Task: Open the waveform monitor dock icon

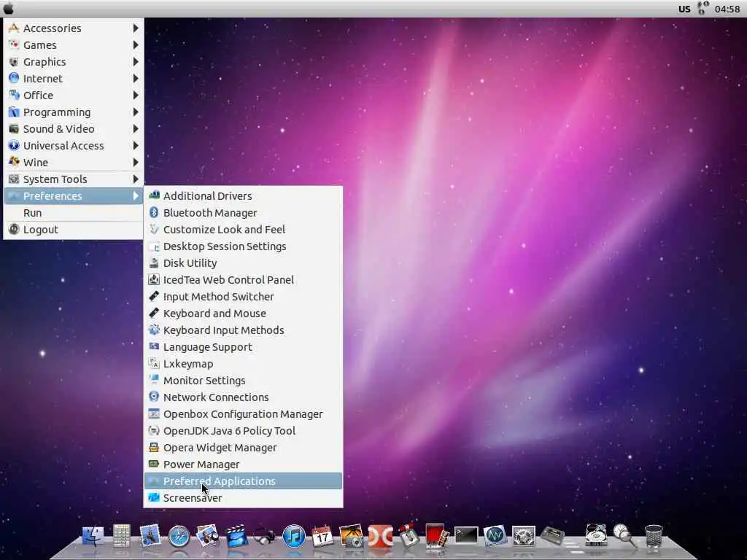Action: click(x=495, y=536)
